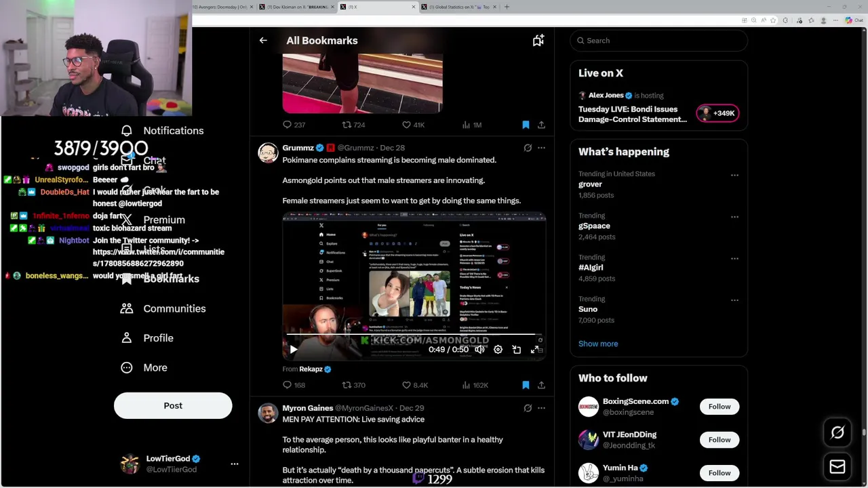The image size is (868, 488).
Task: Open the Grok floating button
Action: [x=837, y=432]
